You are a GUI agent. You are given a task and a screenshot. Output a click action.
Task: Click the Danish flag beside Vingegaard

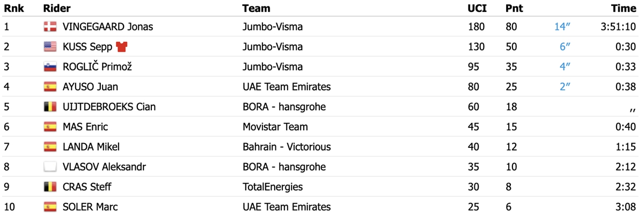(50, 27)
